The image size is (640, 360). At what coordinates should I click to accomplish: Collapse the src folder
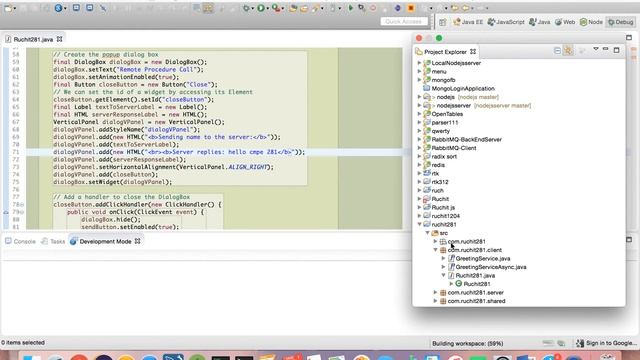pyautogui.click(x=427, y=233)
